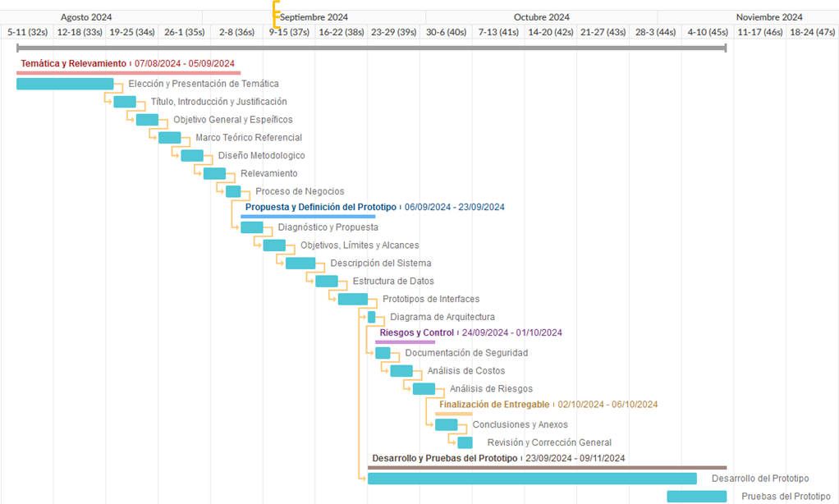Screen dimensions: 839x504
Task: Select the Desarrollo del Prototipo task bar
Action: [532, 479]
